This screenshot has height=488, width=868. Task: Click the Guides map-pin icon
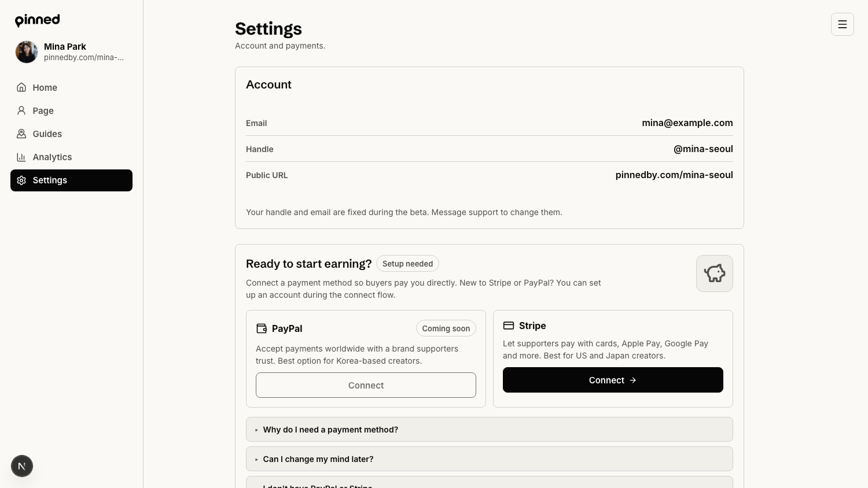21,134
